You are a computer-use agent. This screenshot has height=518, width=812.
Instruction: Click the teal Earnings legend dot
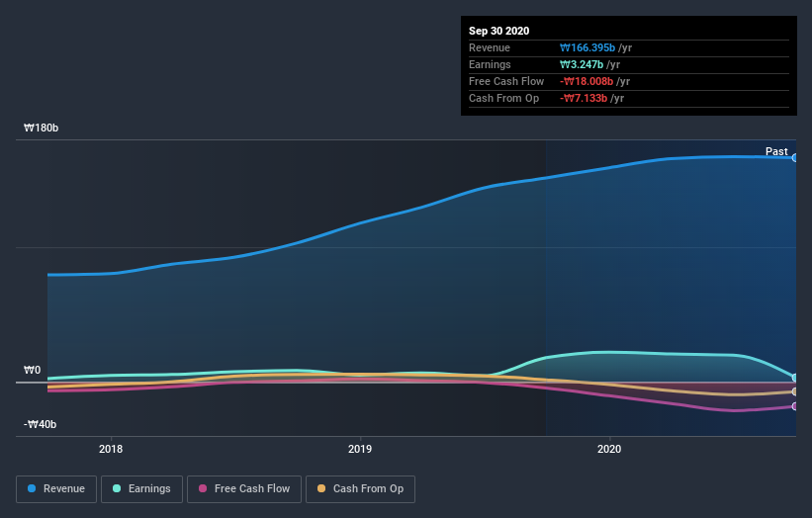click(117, 488)
